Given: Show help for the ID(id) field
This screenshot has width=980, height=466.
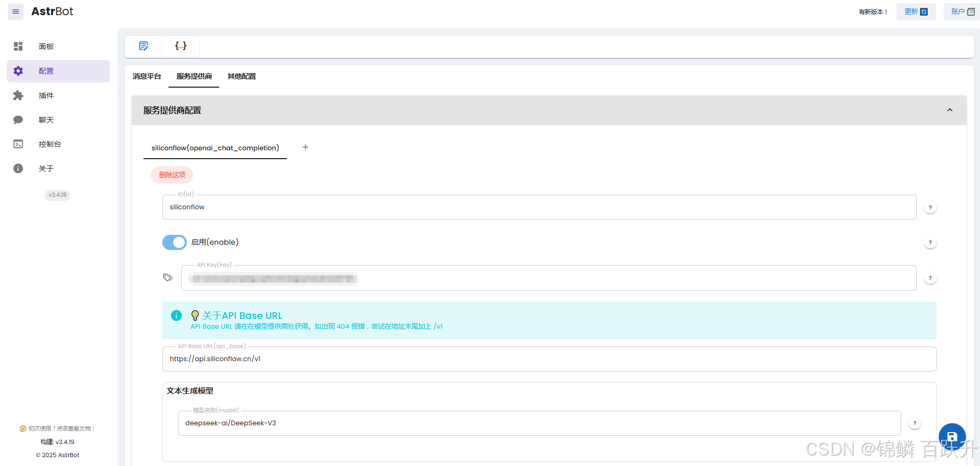Looking at the screenshot, I should [930, 208].
